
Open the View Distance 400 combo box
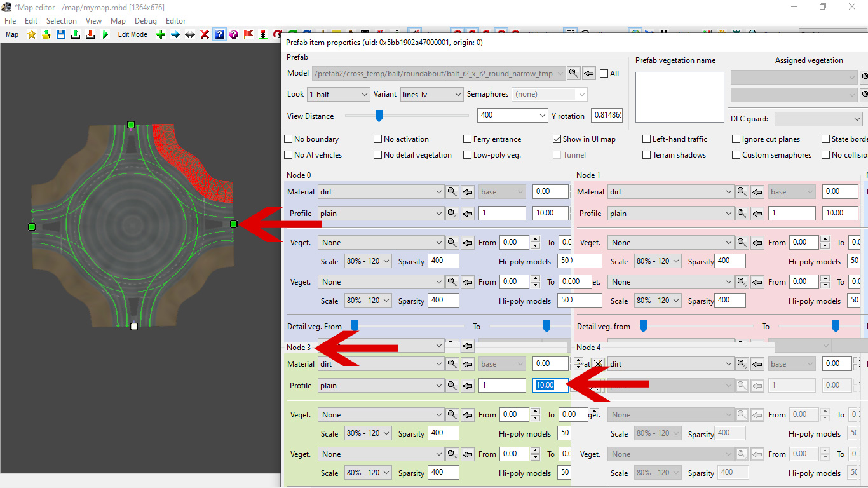512,116
